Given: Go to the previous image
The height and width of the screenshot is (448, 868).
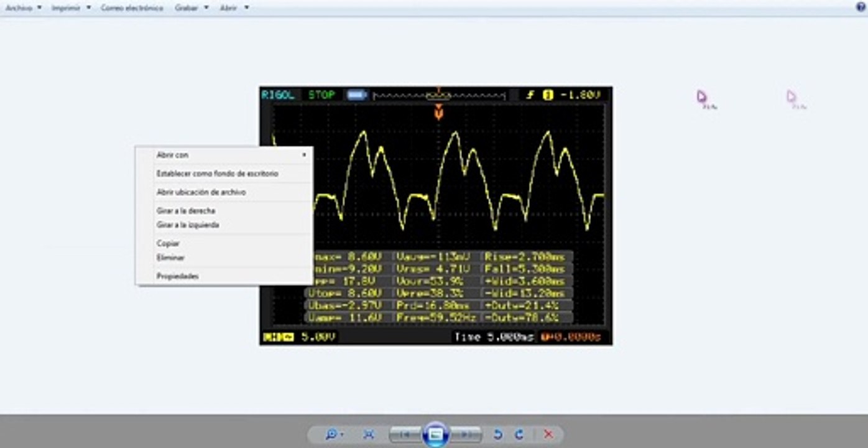Looking at the screenshot, I should (x=404, y=434).
